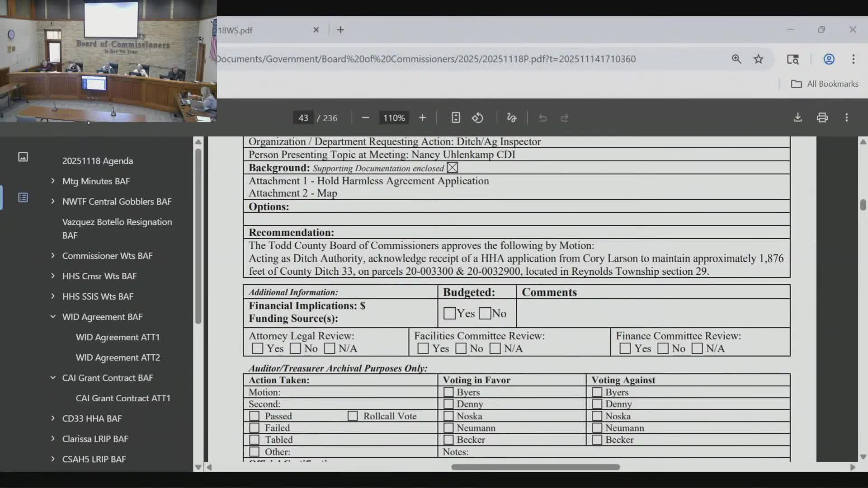Zoom out with the minus icon
The image size is (868, 488).
tap(365, 117)
